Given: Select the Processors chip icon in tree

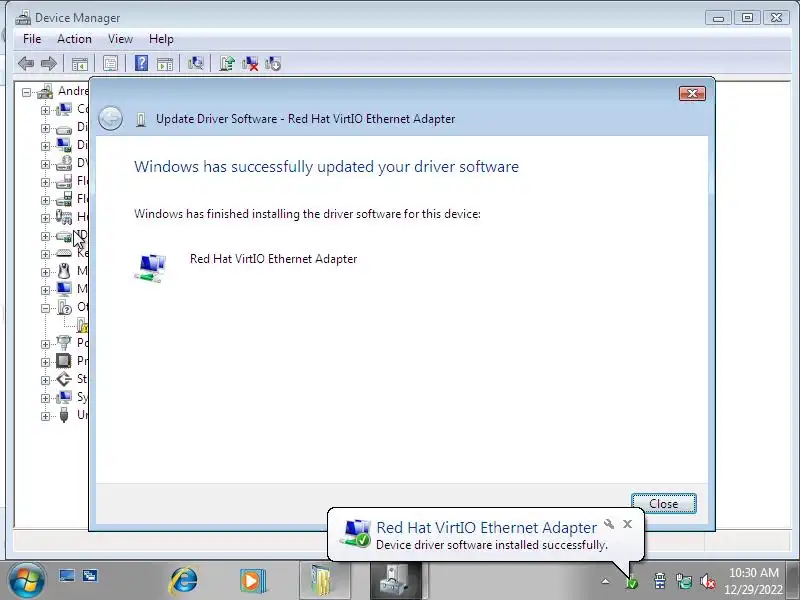Looking at the screenshot, I should (64, 361).
